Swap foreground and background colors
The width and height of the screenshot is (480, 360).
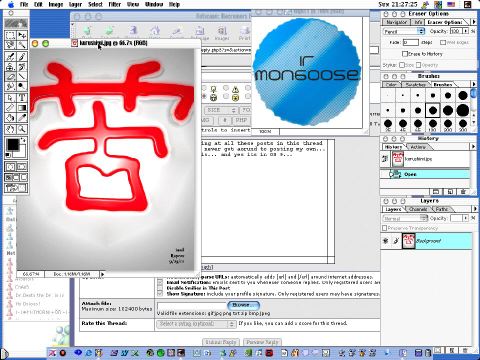[x=24, y=140]
